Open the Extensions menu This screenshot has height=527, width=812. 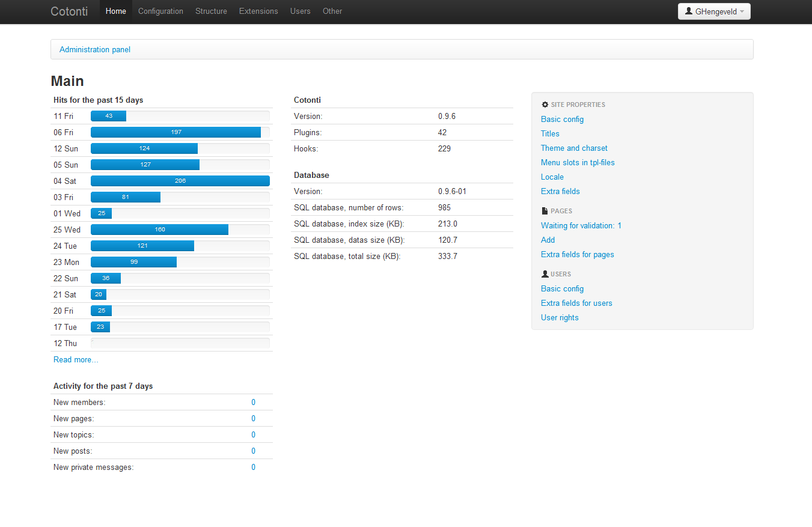click(258, 11)
